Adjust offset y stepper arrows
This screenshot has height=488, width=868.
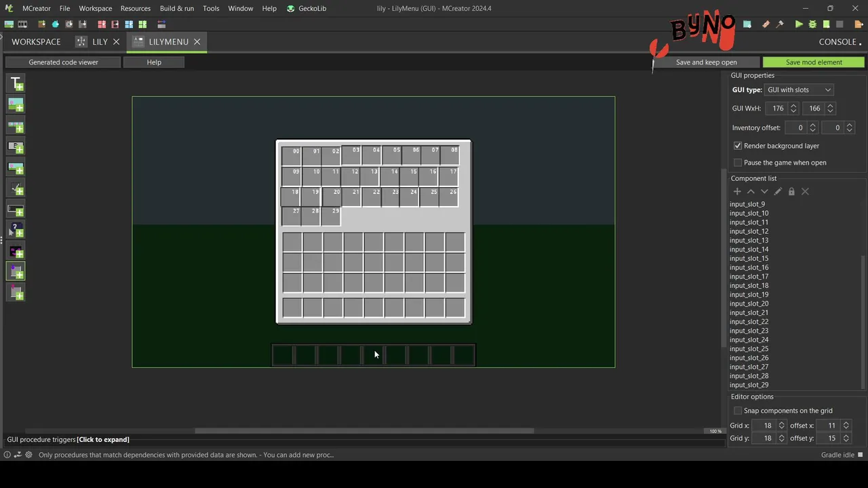[846, 439]
